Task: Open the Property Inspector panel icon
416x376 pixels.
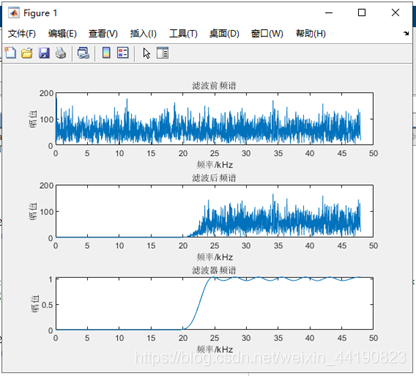Action: pyautogui.click(x=163, y=53)
